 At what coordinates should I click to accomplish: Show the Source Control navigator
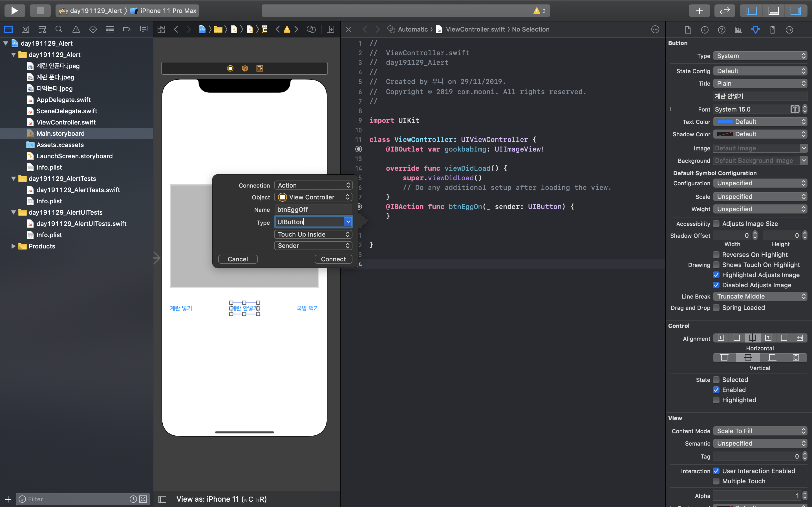coord(25,30)
